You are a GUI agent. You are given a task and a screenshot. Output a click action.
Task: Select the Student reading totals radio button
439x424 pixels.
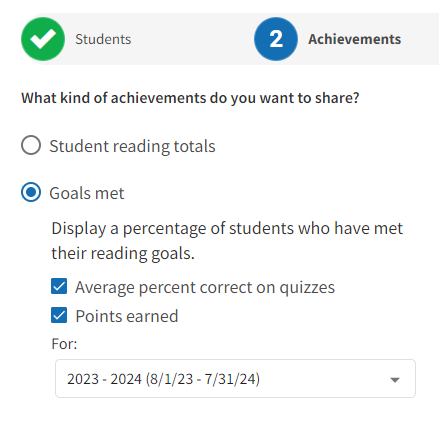pos(31,145)
